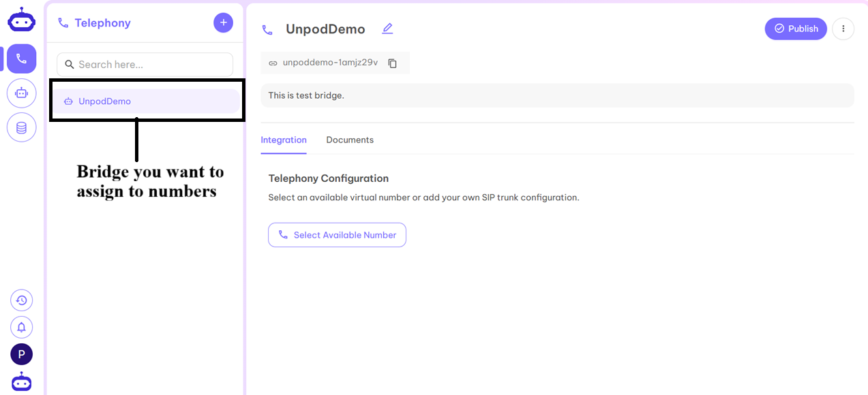The height and width of the screenshot is (395, 868).
Task: Open the P profile avatar menu
Action: [x=21, y=354]
